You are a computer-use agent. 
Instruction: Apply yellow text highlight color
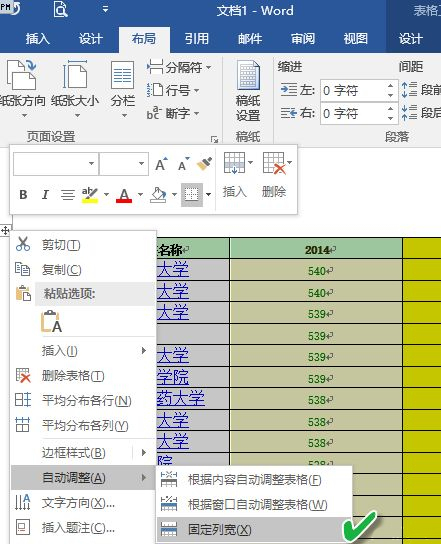click(x=90, y=195)
